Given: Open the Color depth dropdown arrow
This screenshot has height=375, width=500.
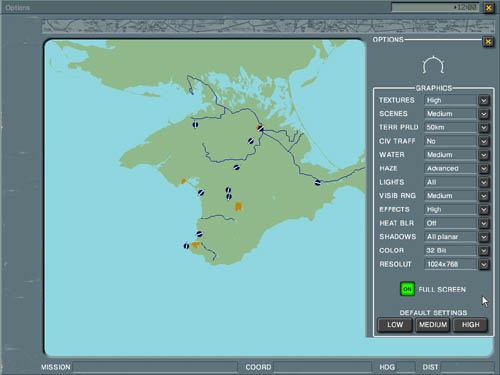Looking at the screenshot, I should pos(484,251).
